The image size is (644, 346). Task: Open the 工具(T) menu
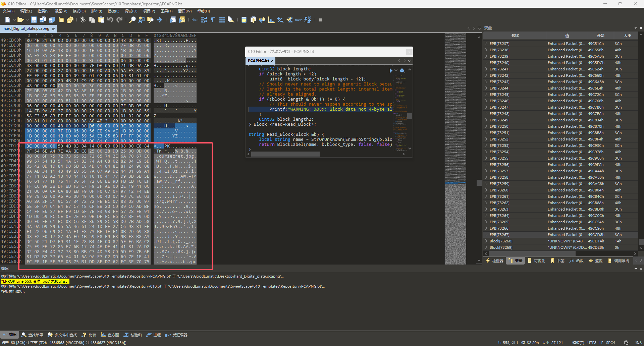click(x=166, y=11)
